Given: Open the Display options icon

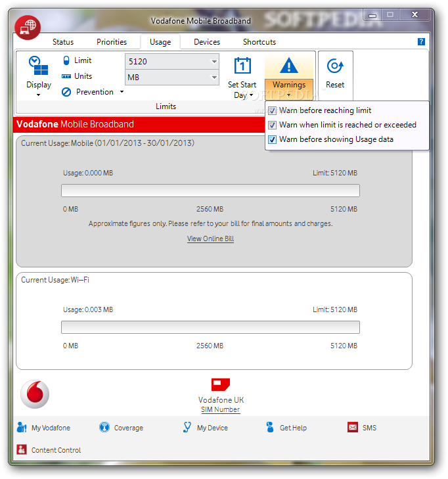Looking at the screenshot, I should 39,66.
